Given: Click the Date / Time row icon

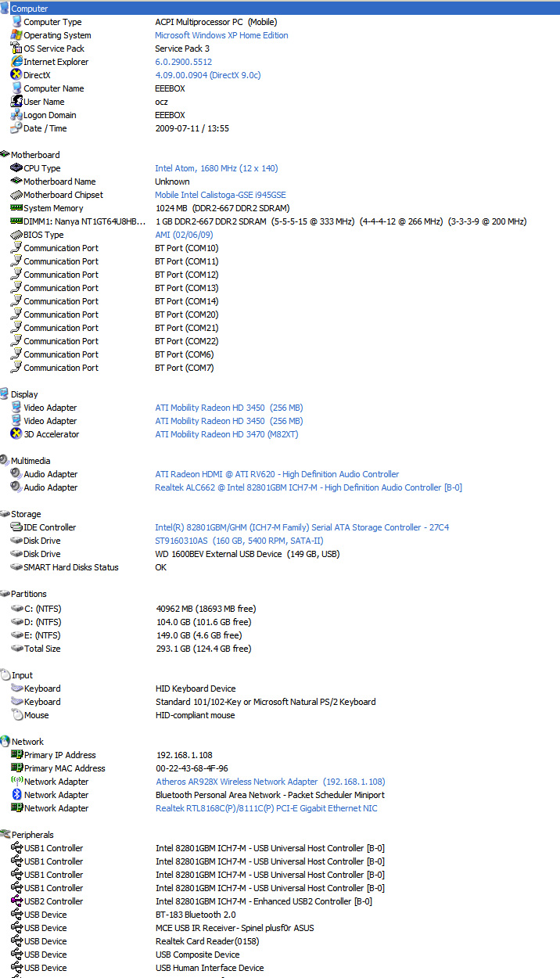Looking at the screenshot, I should pos(16,128).
